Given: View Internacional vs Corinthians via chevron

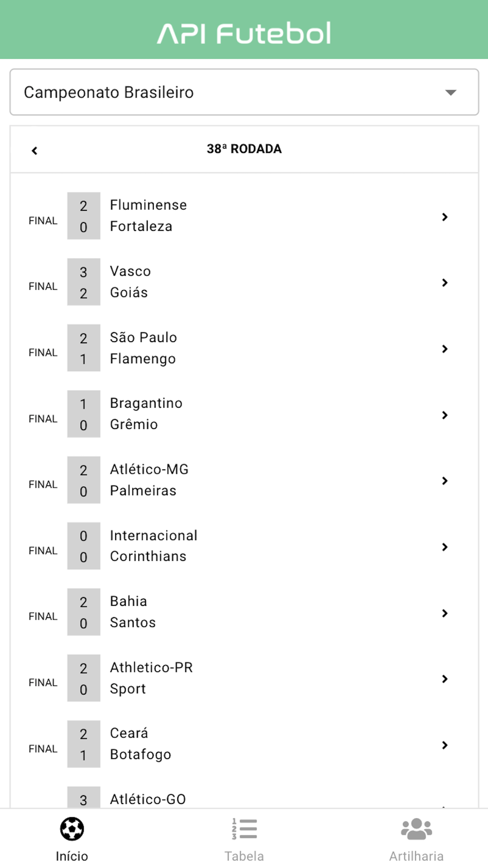Looking at the screenshot, I should (x=445, y=547).
